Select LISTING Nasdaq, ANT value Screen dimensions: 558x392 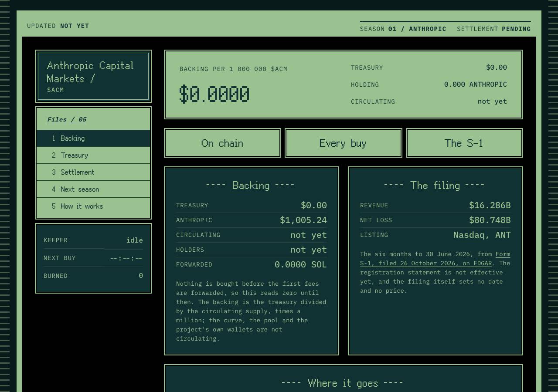pyautogui.click(x=482, y=235)
